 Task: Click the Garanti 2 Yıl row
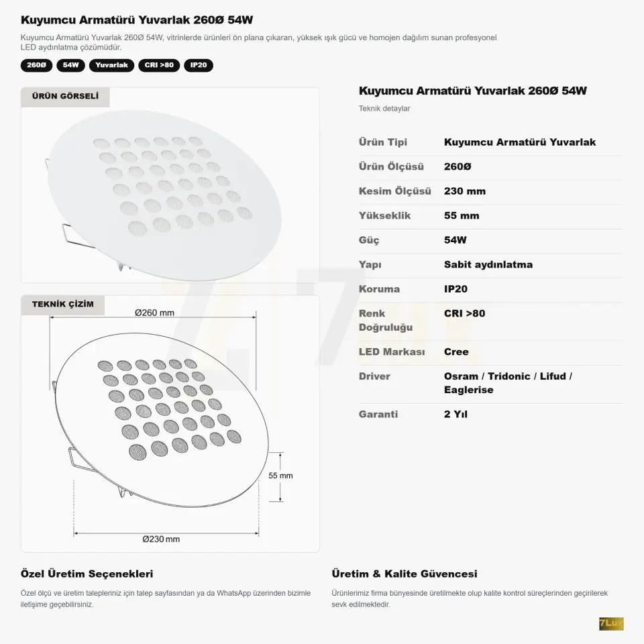(491, 415)
